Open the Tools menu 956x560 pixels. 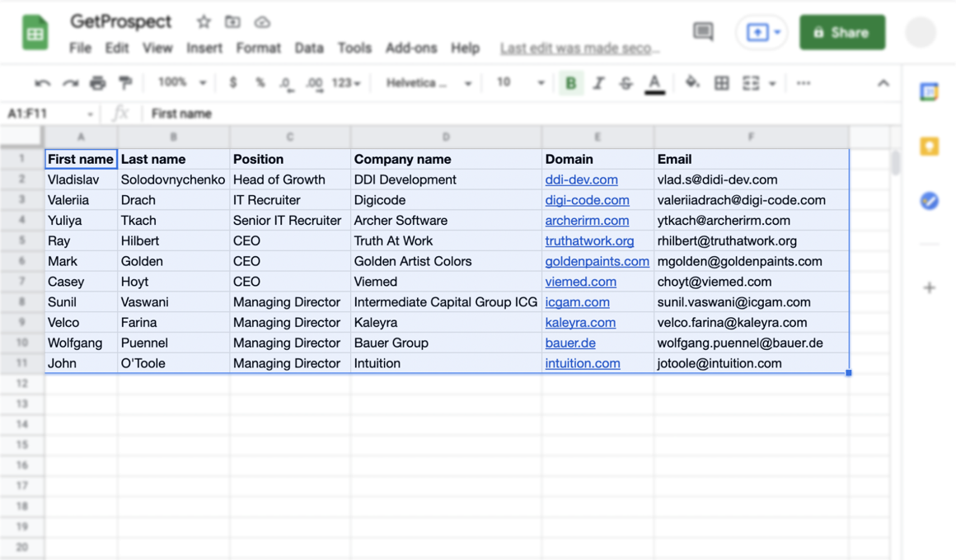coord(354,48)
